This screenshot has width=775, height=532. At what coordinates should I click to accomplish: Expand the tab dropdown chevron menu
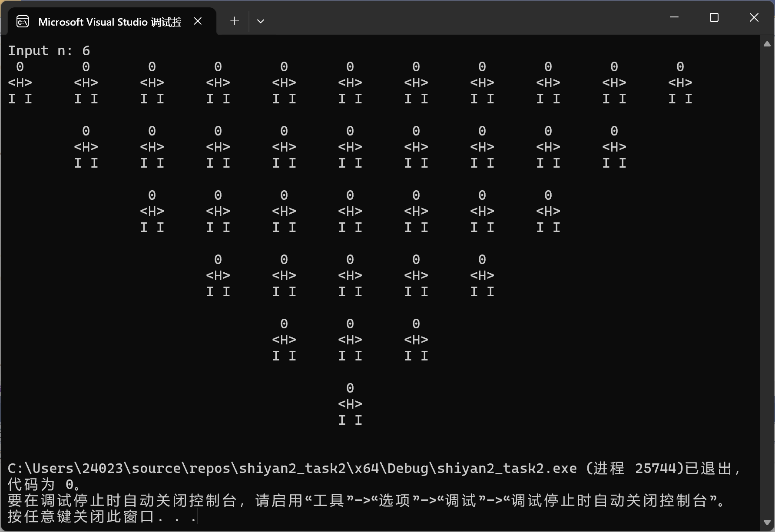[261, 21]
